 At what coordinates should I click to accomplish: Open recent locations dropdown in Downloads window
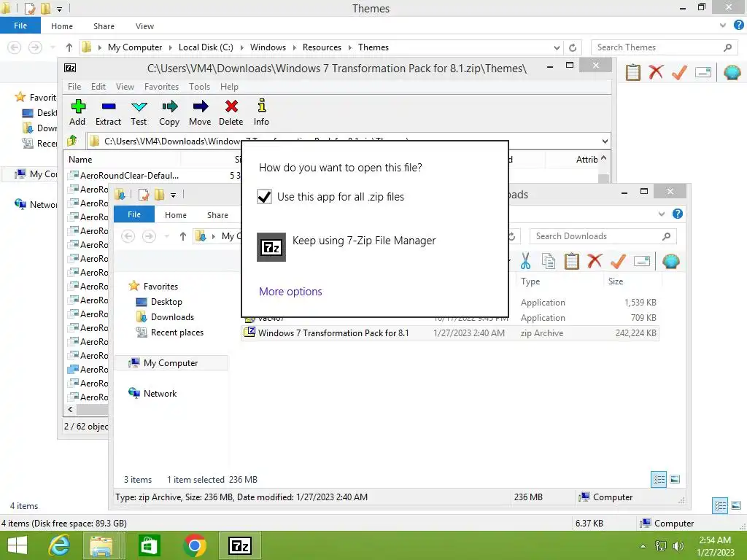[x=167, y=236]
